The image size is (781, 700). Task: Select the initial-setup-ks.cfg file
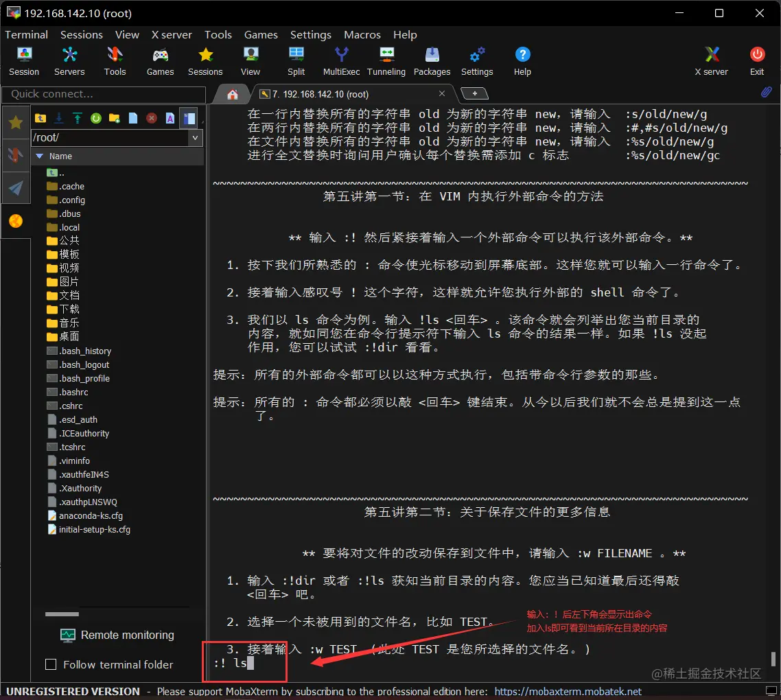pyautogui.click(x=89, y=529)
